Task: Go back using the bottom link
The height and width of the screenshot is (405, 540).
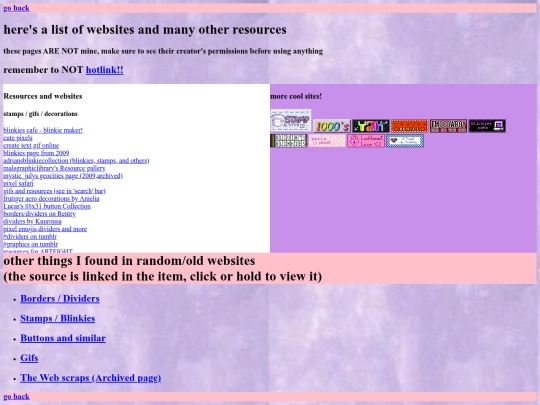Action: 16,396
